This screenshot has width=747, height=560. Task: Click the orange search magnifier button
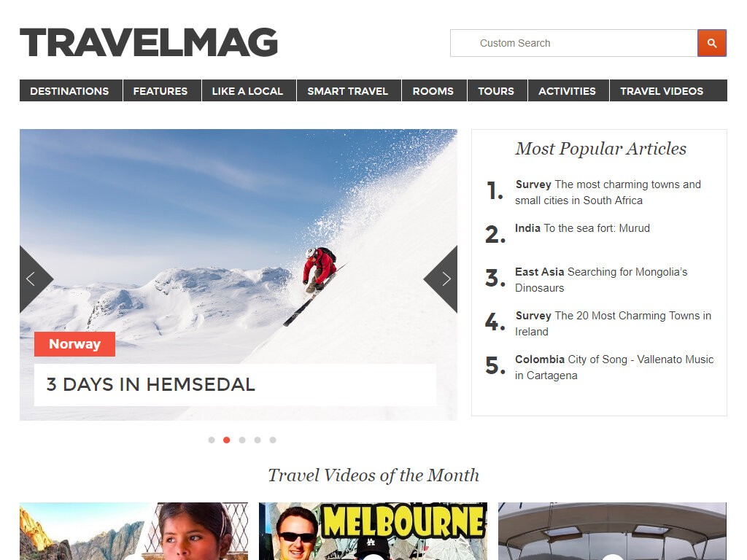(x=712, y=43)
